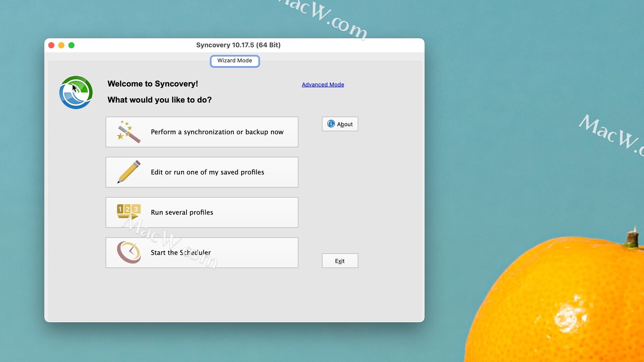Viewport: 644px width, 362px height.
Task: Open Edit or run saved profiles
Action: point(202,172)
